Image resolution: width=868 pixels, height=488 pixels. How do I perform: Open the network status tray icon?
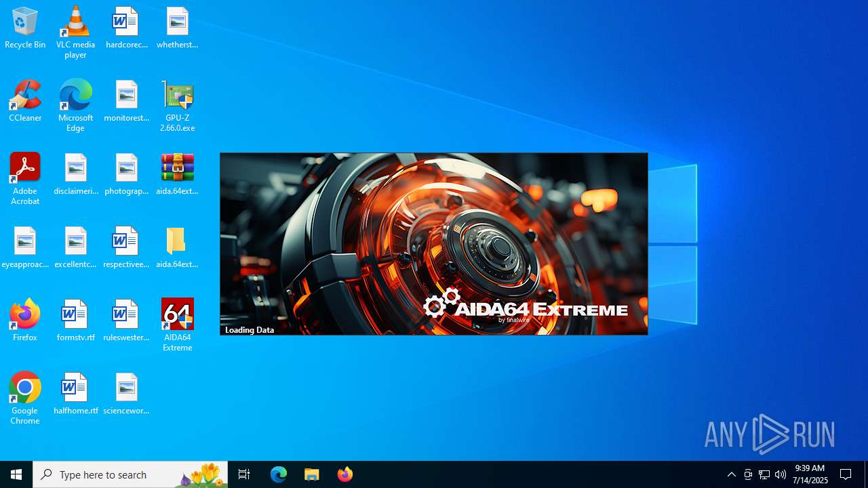coord(764,474)
